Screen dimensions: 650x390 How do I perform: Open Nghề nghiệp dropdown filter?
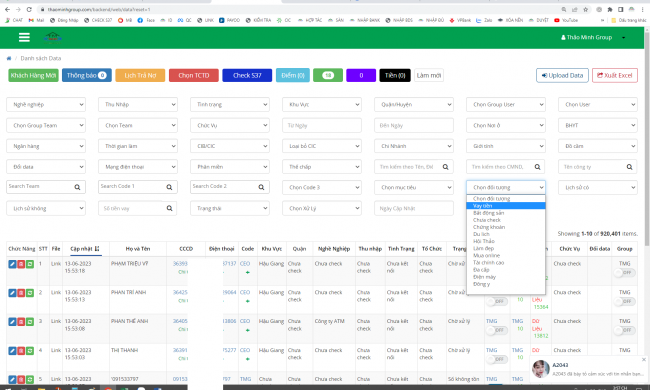pyautogui.click(x=46, y=104)
